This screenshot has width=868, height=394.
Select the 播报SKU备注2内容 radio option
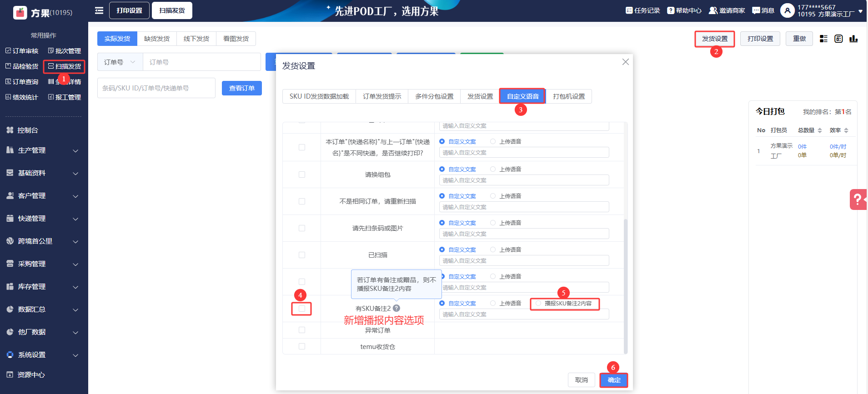(x=539, y=303)
